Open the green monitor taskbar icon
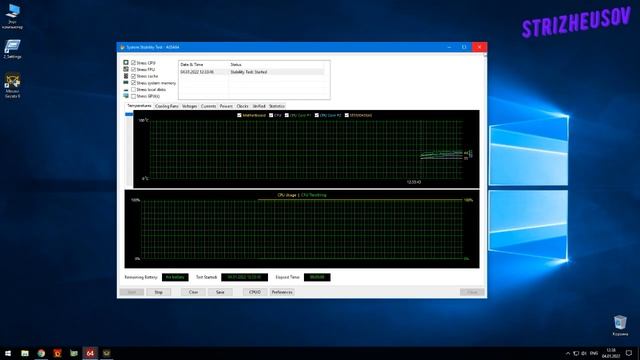The height and width of the screenshot is (360, 640). (74, 353)
